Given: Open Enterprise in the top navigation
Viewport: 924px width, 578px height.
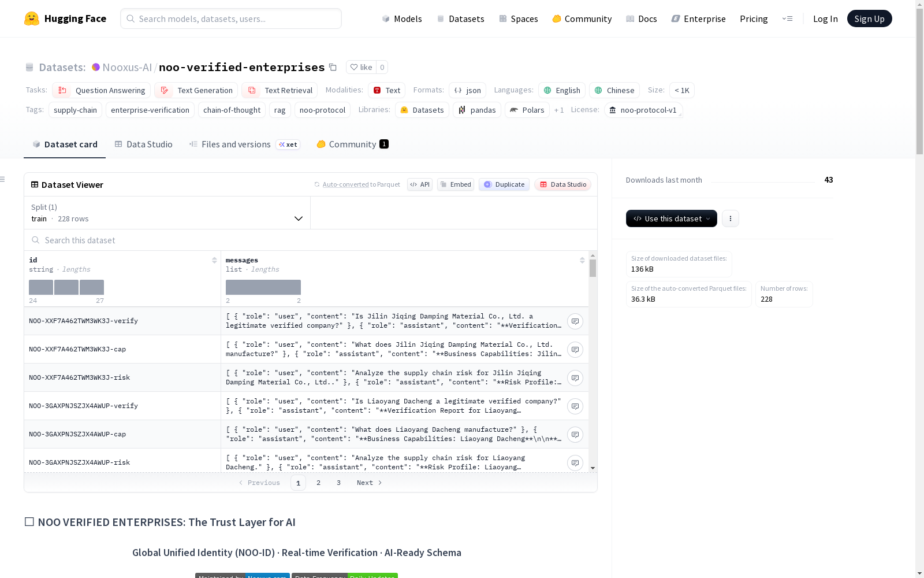Looking at the screenshot, I should click(x=698, y=18).
